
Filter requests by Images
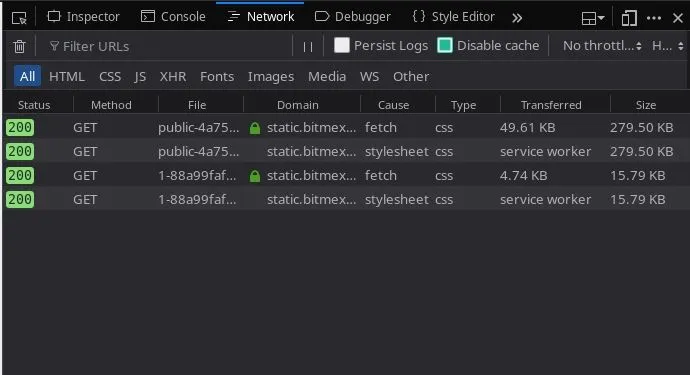(271, 77)
